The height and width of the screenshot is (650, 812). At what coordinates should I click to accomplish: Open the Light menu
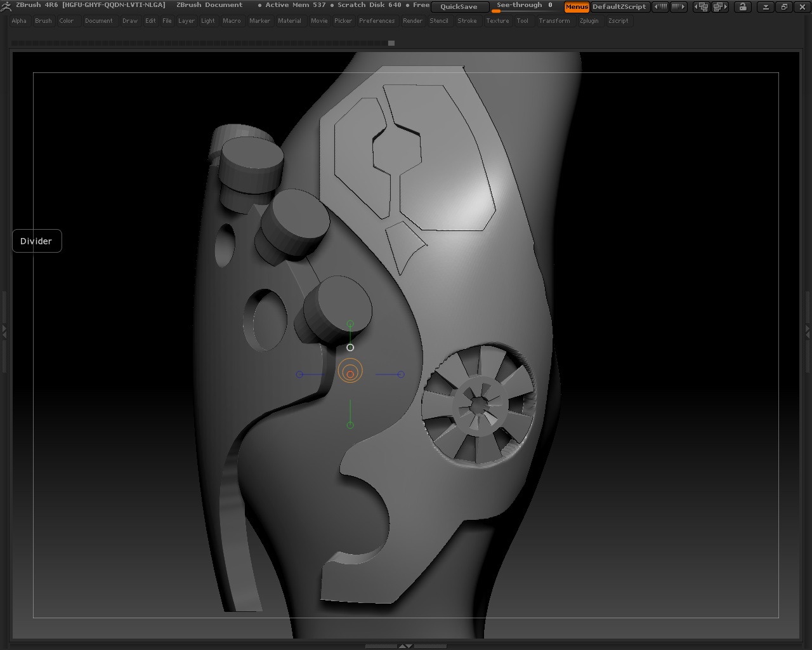click(208, 21)
